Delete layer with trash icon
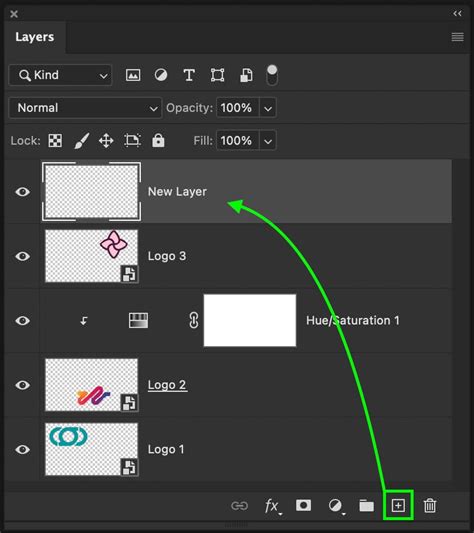 pyautogui.click(x=430, y=505)
